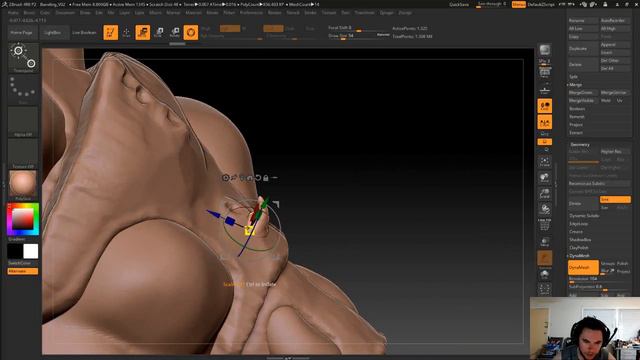
Task: Click the Duplicate subtool button
Action: (x=583, y=49)
